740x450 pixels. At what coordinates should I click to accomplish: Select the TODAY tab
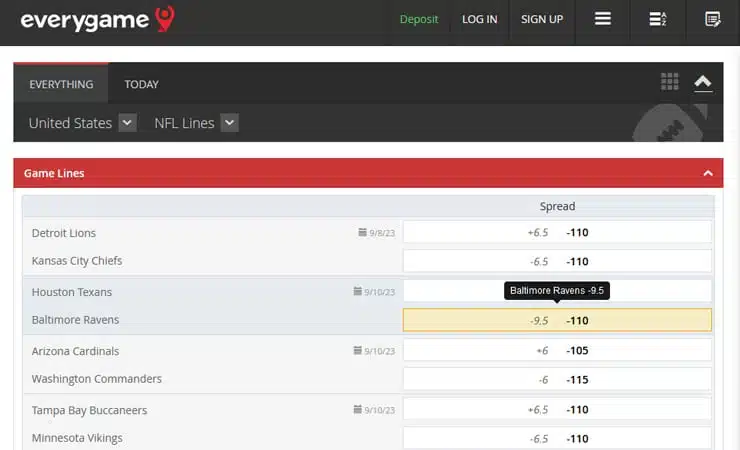(142, 84)
